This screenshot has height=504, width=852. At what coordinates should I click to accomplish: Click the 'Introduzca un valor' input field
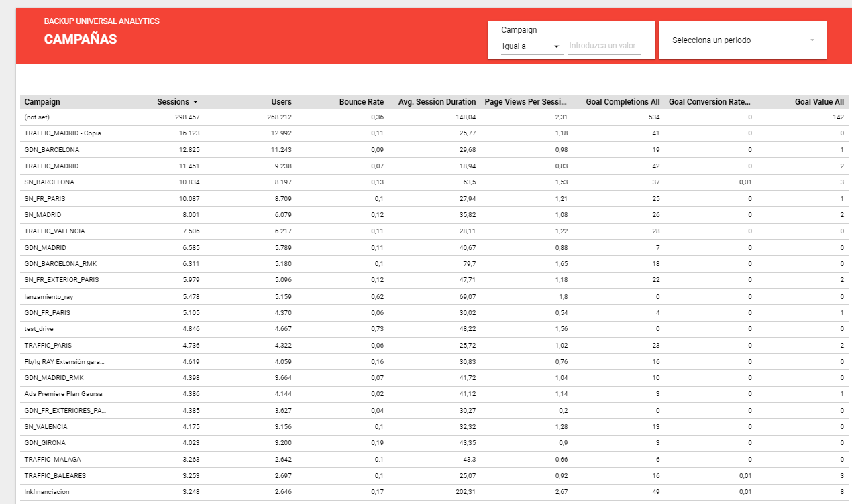(x=604, y=46)
